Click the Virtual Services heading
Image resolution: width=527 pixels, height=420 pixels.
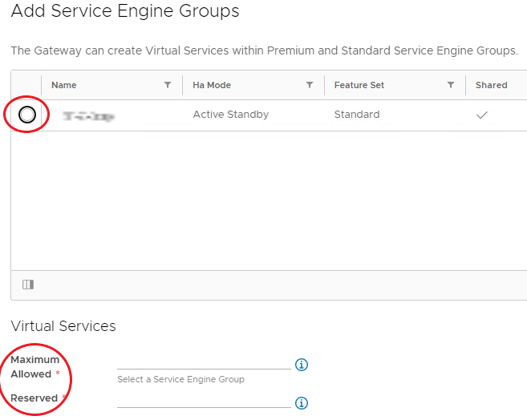click(63, 326)
